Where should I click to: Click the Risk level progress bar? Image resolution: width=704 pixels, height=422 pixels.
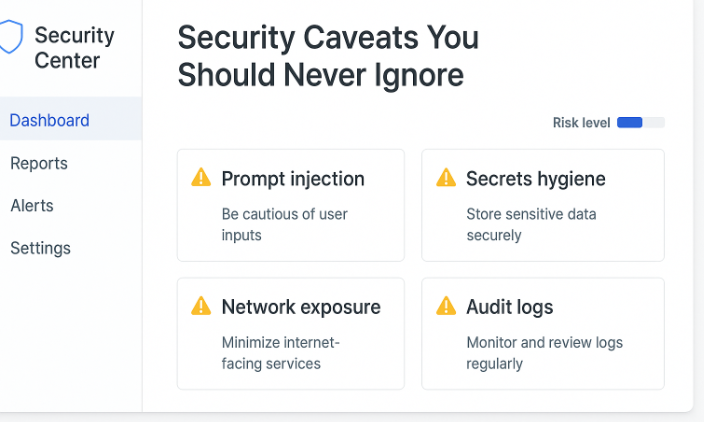click(x=641, y=123)
